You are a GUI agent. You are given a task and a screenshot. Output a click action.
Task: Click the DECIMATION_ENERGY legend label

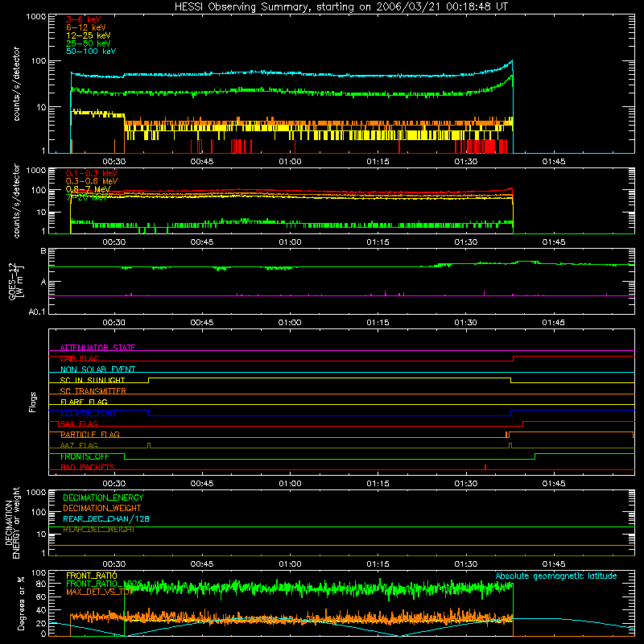click(103, 497)
